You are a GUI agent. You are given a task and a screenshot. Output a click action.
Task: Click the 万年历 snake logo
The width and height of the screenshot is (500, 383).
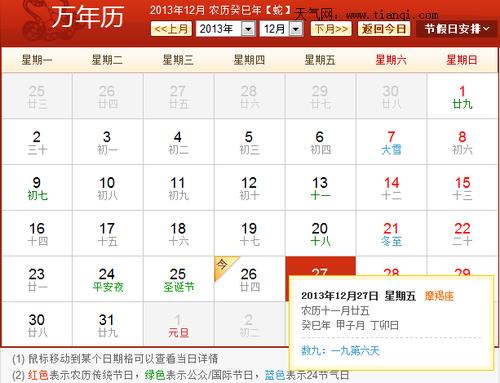tap(73, 21)
